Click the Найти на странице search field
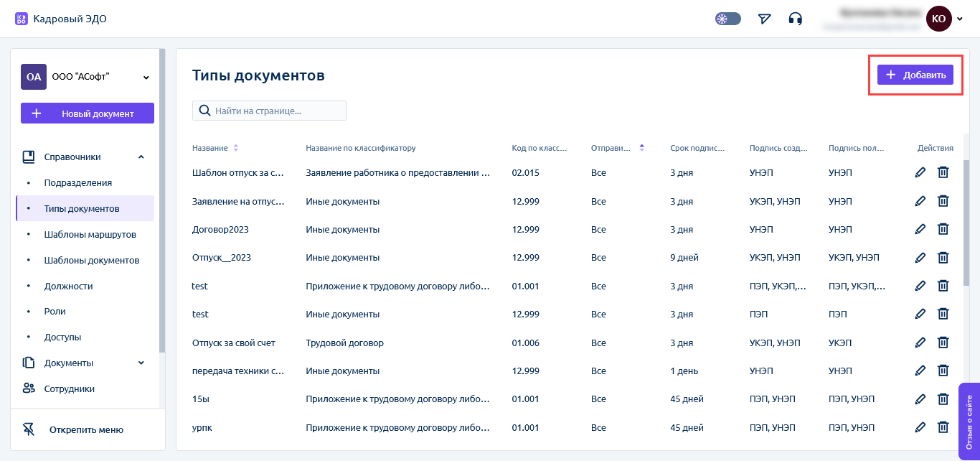 (x=277, y=111)
